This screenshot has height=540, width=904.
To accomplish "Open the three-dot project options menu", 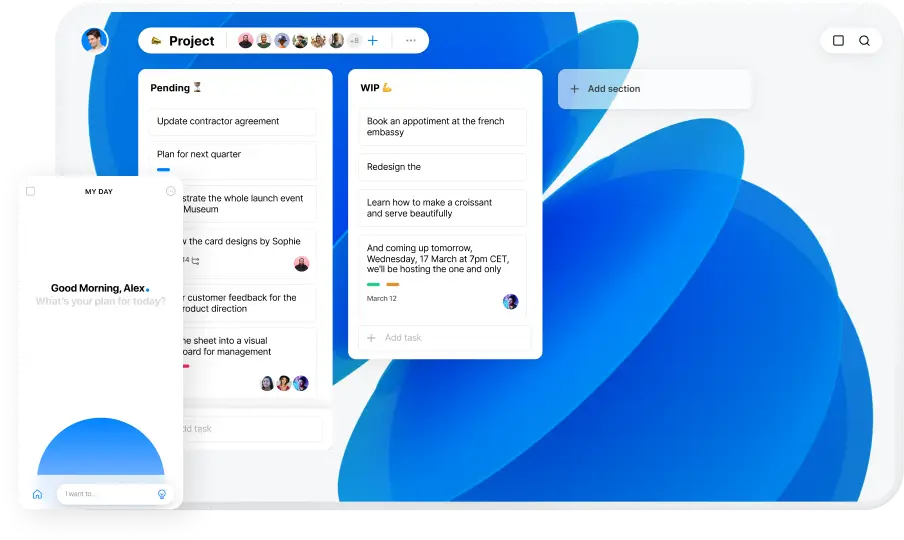I will point(410,41).
